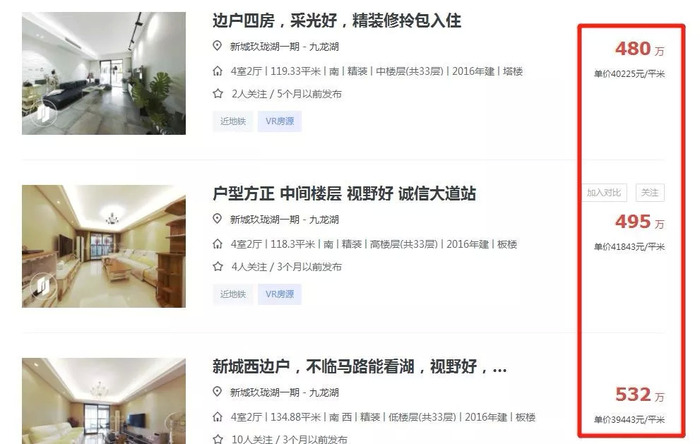Click star icon next to 4人关注
Image resolution: width=700 pixels, height=444 pixels.
click(218, 266)
